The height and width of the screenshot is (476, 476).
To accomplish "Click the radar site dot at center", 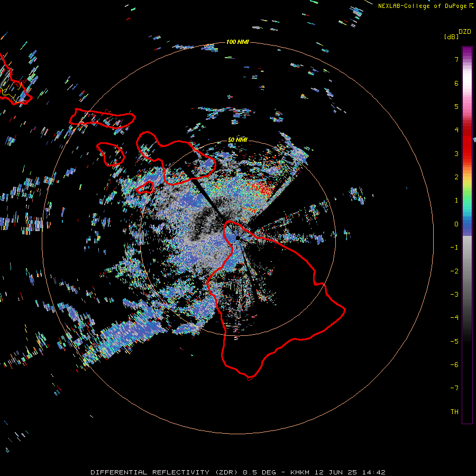I will (x=237, y=238).
